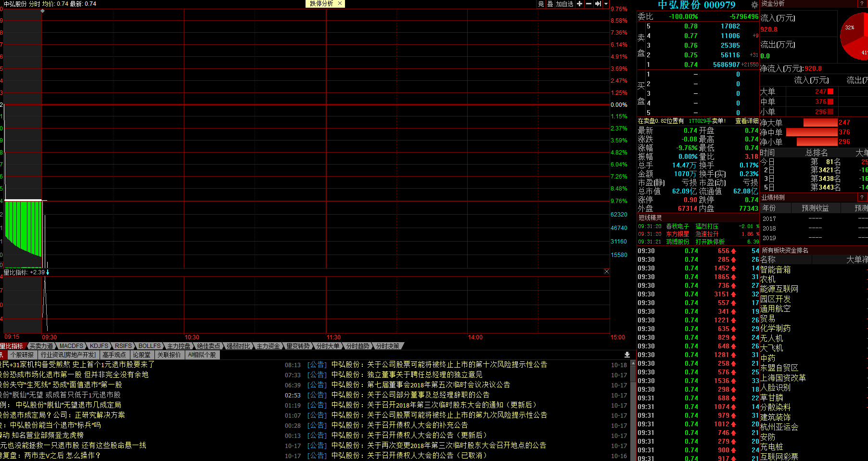Open the 关联报价 tab
868x461 pixels.
point(169,355)
